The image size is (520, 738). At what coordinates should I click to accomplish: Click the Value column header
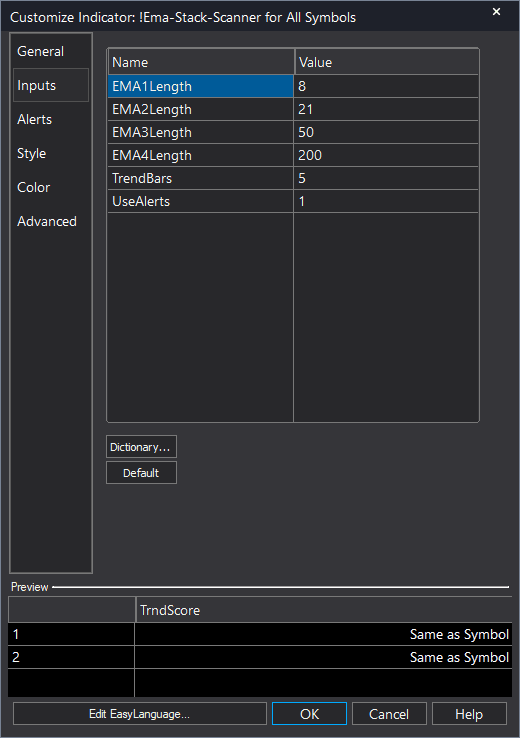(386, 62)
